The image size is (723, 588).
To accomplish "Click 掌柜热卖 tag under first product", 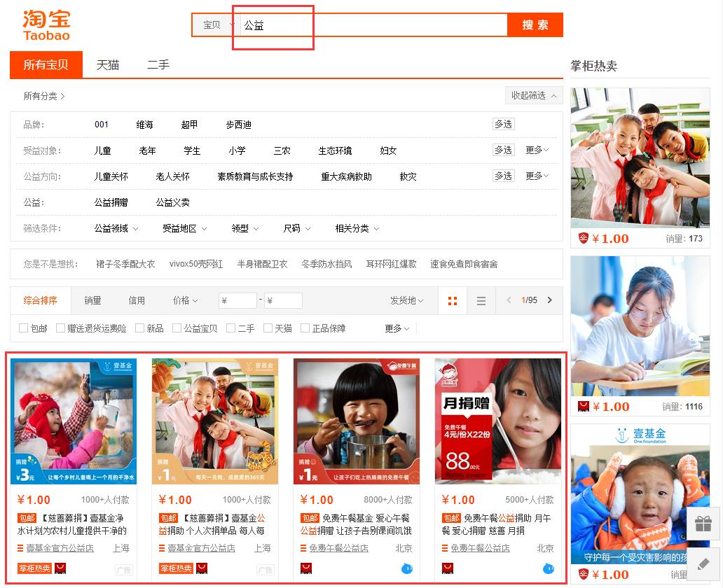I will [x=34, y=568].
